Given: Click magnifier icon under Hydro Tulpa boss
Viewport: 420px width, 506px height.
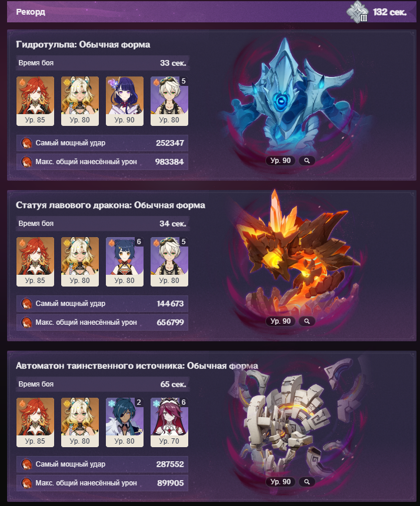Looking at the screenshot, I should click(307, 161).
